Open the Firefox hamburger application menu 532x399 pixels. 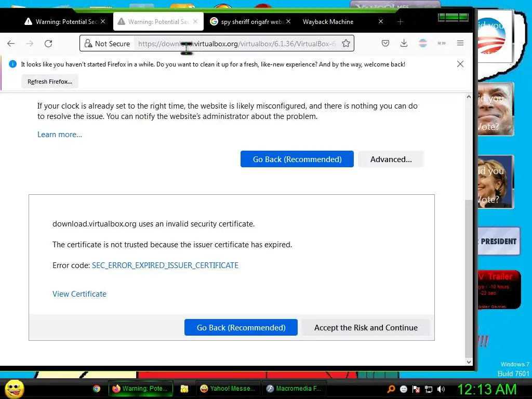[460, 43]
